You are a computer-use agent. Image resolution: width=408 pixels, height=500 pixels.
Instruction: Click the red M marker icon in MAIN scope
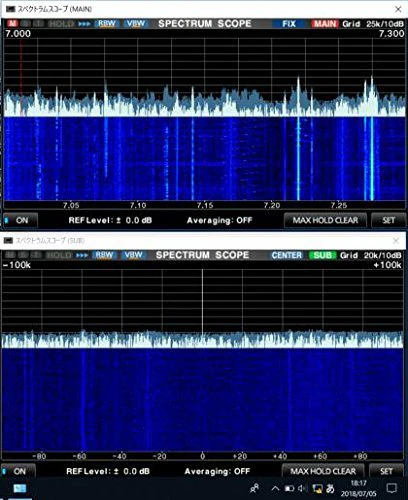pos(13,23)
